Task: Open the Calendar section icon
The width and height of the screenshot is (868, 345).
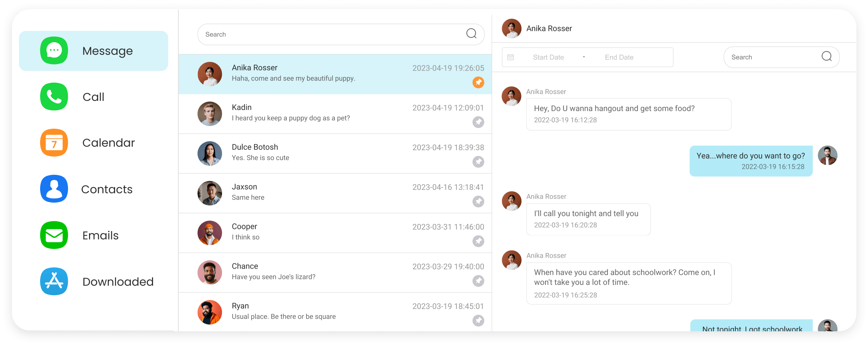Action: 53,142
